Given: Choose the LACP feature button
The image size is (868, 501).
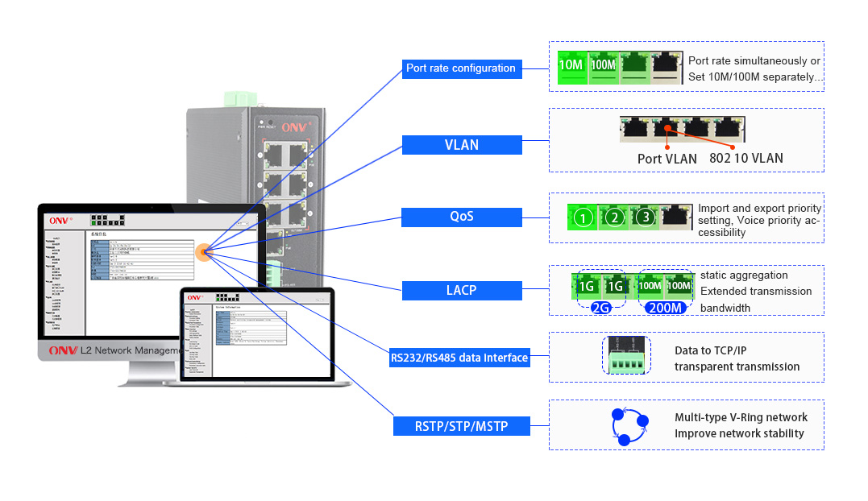Looking at the screenshot, I should coord(461,290).
